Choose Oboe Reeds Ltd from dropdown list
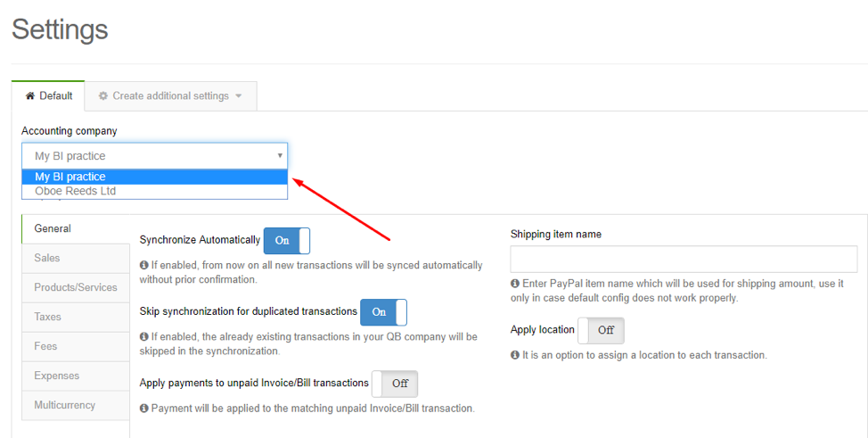This screenshot has width=868, height=438. 154,191
